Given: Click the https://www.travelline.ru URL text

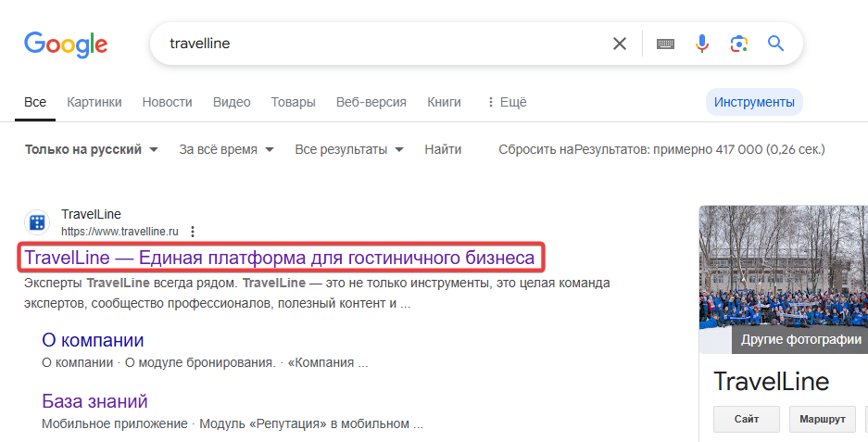Looking at the screenshot, I should coord(120,232).
